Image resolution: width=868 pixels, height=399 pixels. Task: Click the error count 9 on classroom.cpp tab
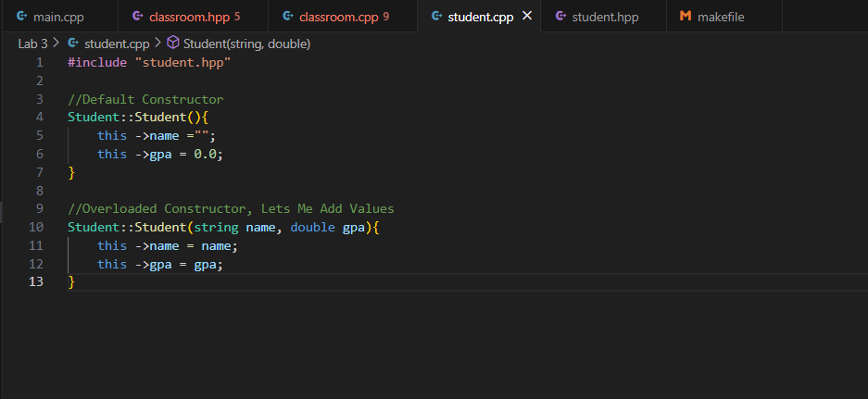pos(386,17)
